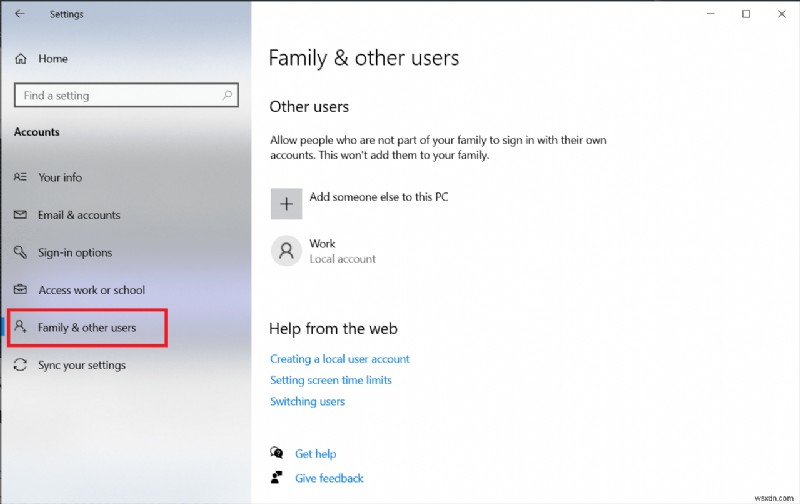Click the Get help icon
The image size is (800, 504).
[x=277, y=454]
